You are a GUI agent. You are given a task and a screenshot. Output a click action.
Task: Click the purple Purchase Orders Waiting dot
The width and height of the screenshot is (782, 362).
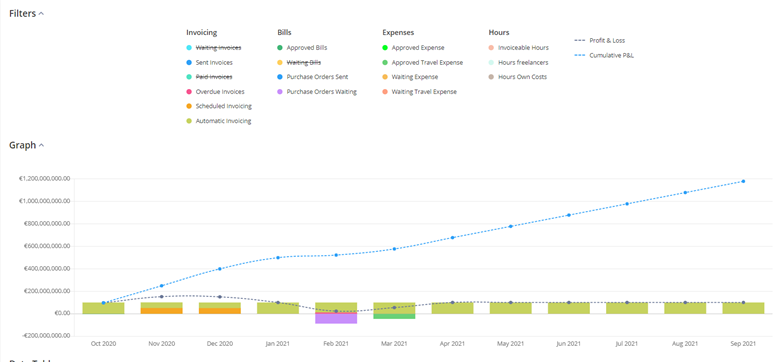click(x=280, y=92)
